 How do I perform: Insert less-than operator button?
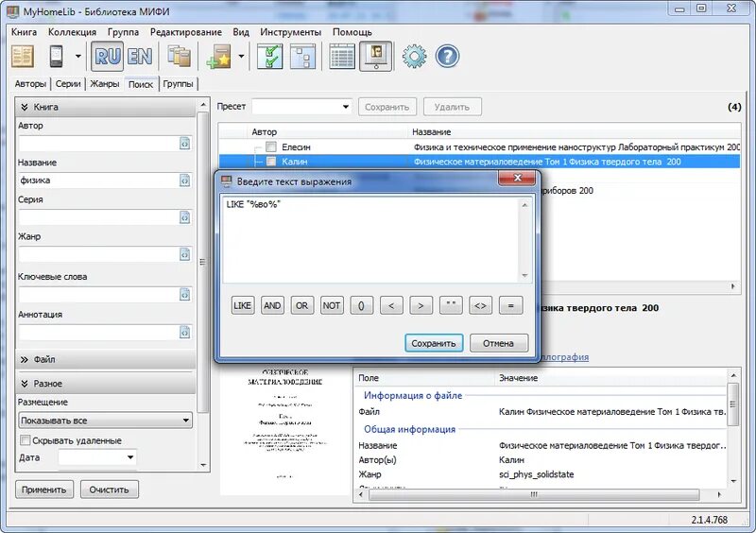pos(391,305)
